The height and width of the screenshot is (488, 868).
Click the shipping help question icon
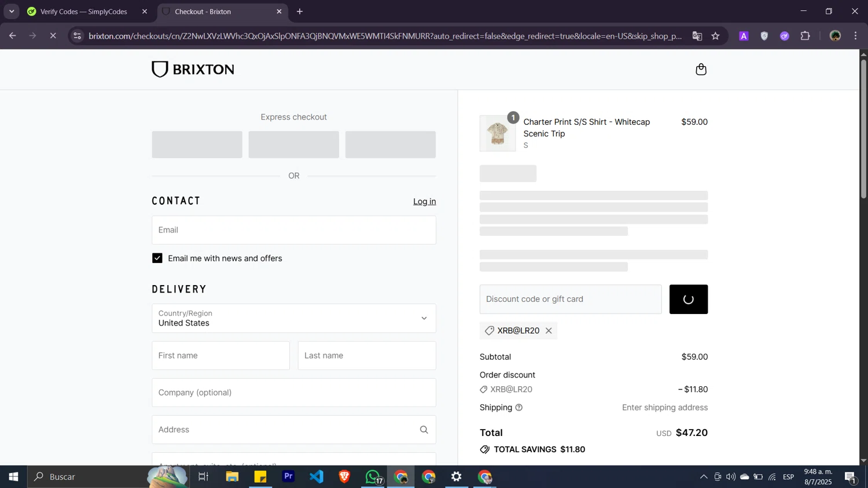pos(519,408)
